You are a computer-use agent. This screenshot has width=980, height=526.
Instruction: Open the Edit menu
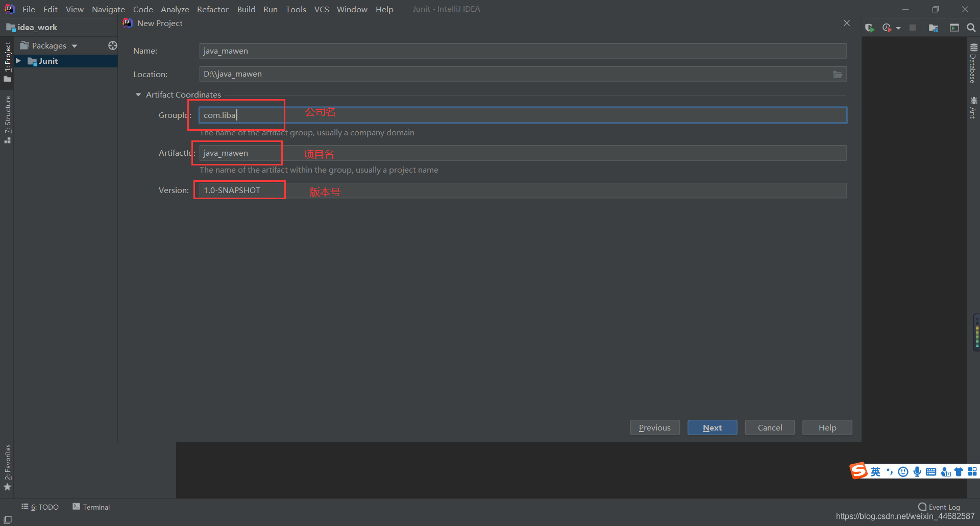click(x=50, y=9)
